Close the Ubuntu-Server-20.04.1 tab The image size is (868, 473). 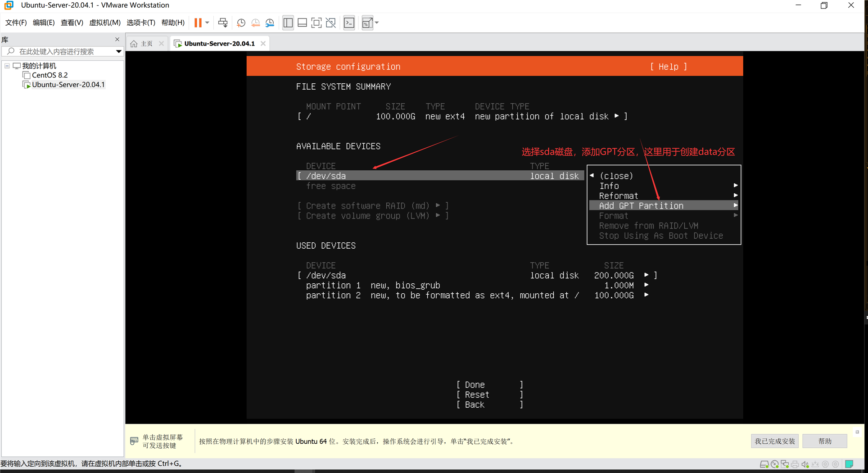[x=263, y=44]
